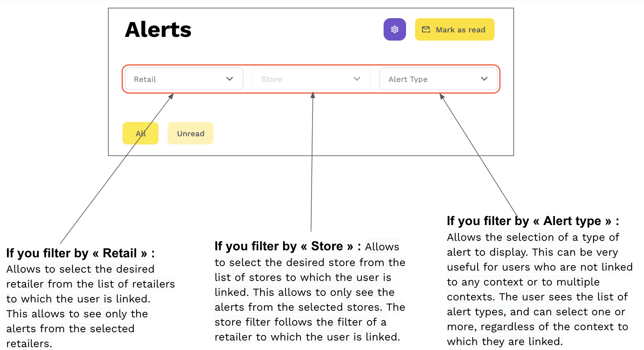Click the arrowhead pointing at the Store dropdown
The height and width of the screenshot is (350, 644).
click(x=313, y=95)
